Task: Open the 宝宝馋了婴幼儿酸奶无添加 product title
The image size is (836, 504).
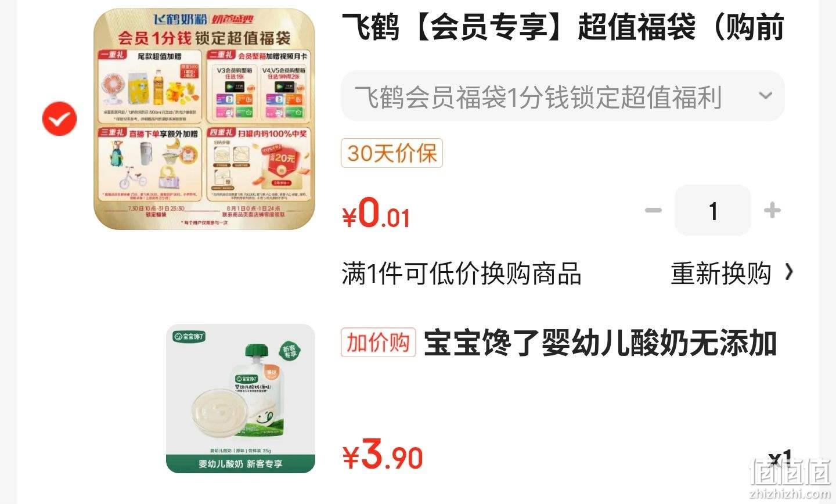Action: (x=600, y=343)
